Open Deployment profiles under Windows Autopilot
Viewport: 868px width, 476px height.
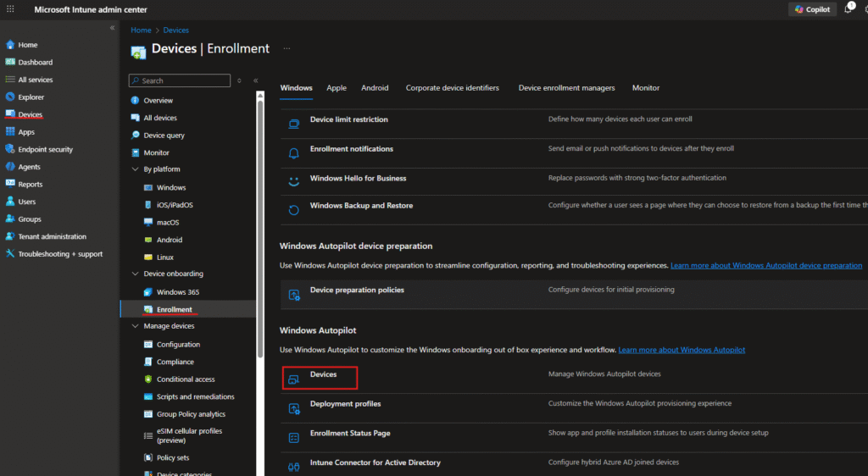(x=345, y=404)
